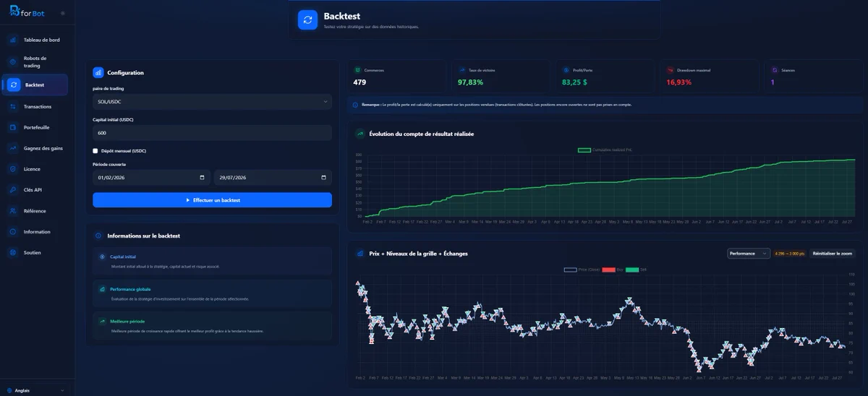Open the Référence menu item

[x=35, y=211]
